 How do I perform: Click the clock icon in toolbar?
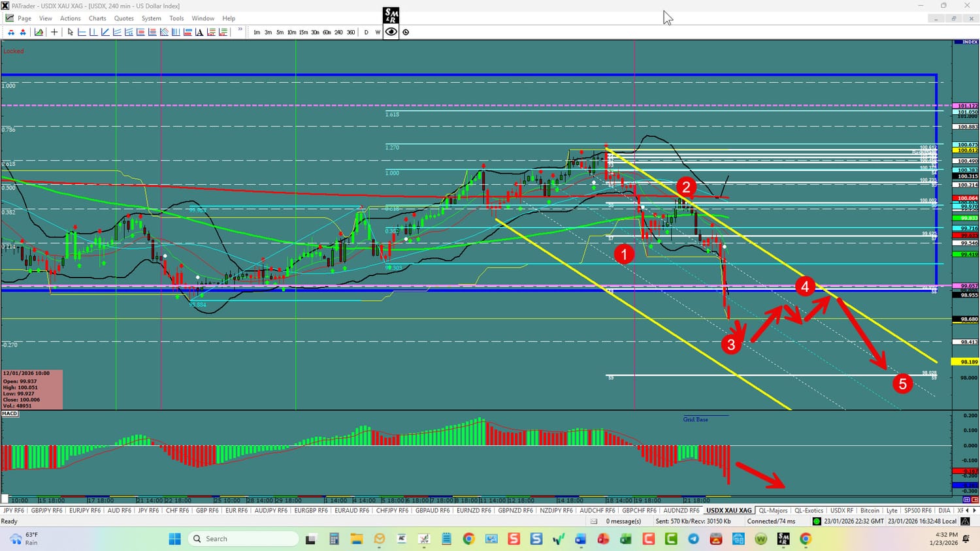[x=406, y=32]
